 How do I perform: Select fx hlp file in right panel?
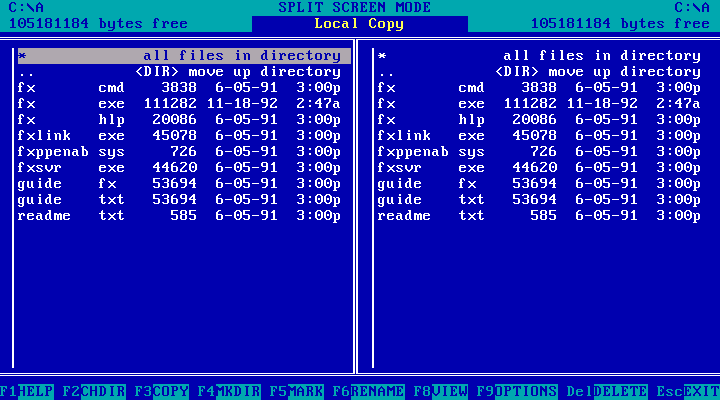coord(540,120)
